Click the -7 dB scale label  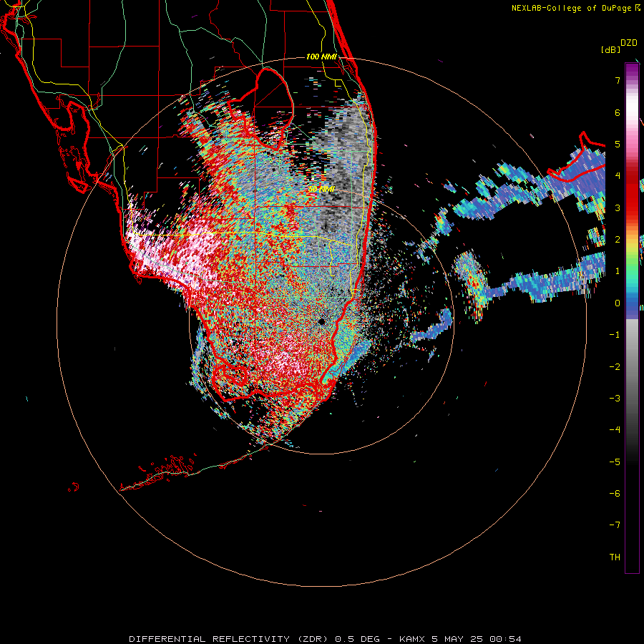point(615,525)
